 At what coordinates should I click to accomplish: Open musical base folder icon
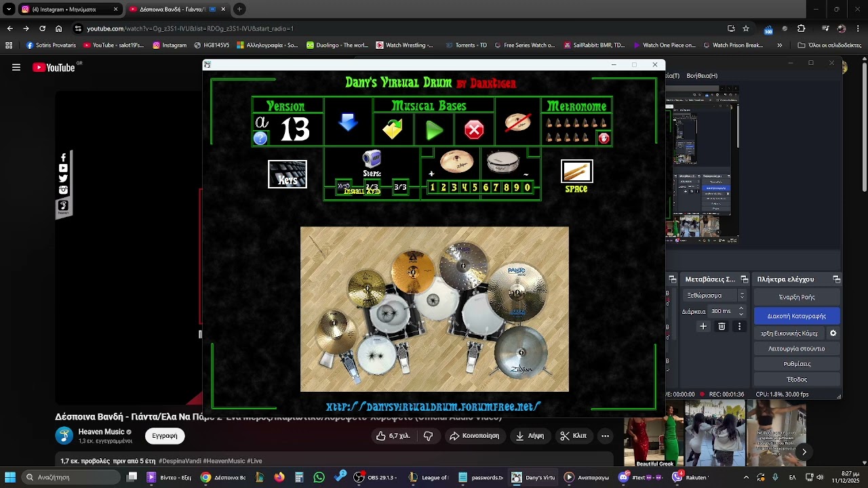click(392, 129)
